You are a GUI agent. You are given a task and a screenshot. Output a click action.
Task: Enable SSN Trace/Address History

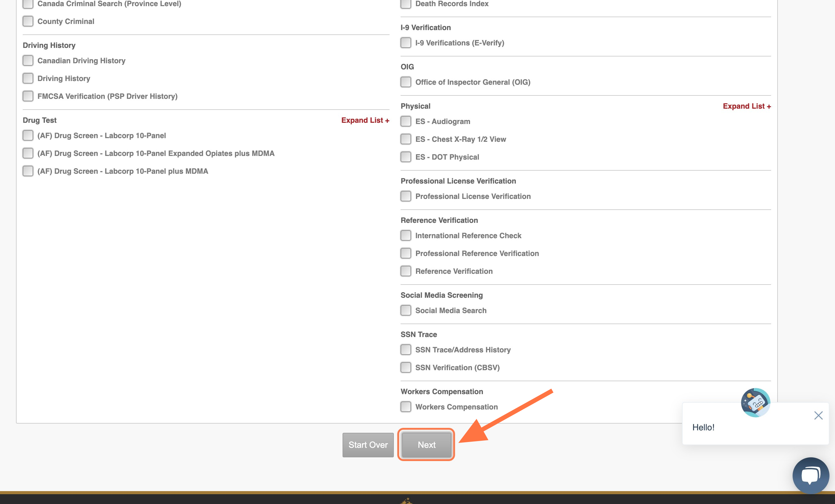click(x=406, y=350)
